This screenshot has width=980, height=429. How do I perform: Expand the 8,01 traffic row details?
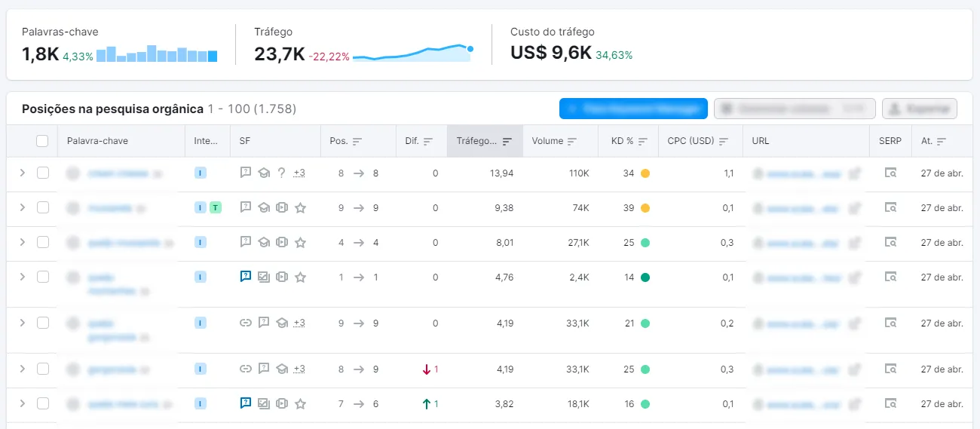[x=22, y=242]
